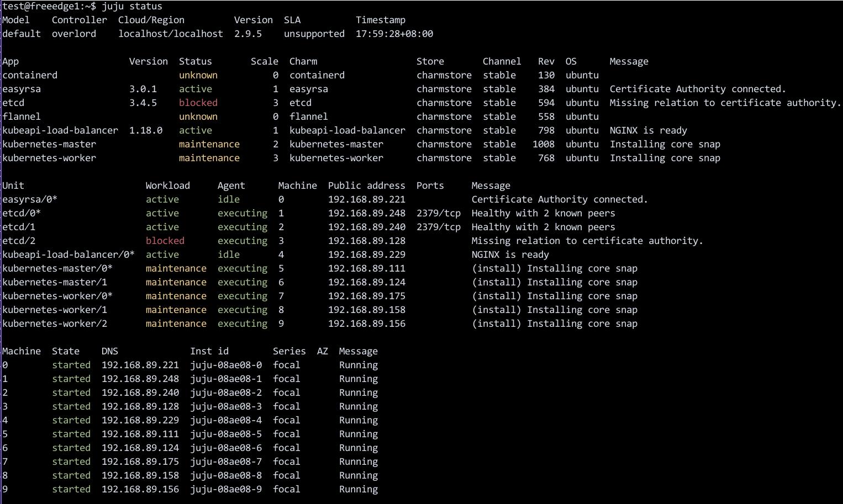Select kubeapi-load-balancer version '1.18.0'
843x504 pixels.
coord(146,130)
